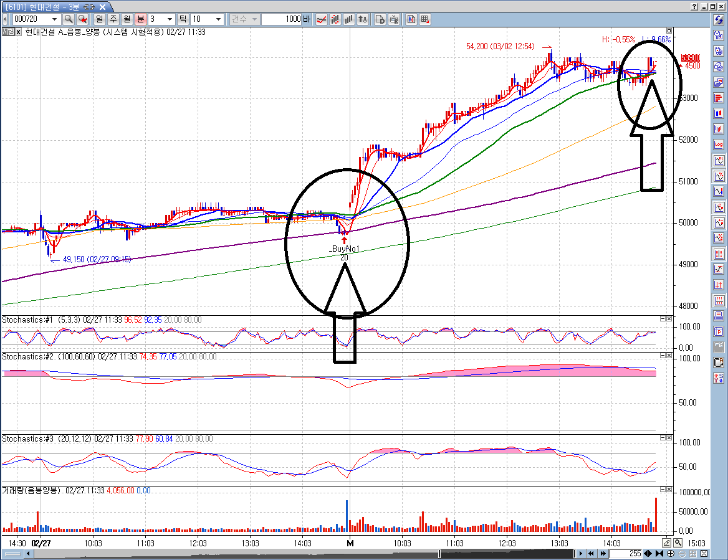Toggle the 일 (daily) period button
The height and width of the screenshot is (560, 728).
point(99,19)
